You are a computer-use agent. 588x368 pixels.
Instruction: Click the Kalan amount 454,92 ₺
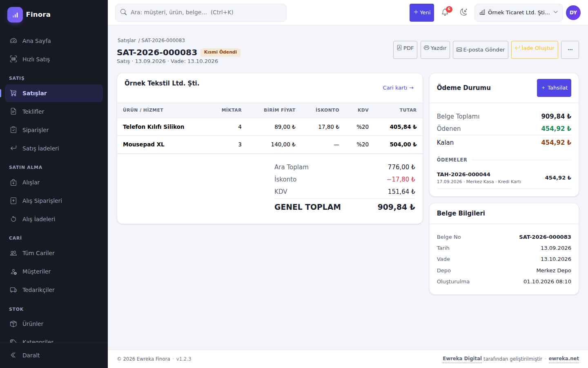click(x=556, y=143)
